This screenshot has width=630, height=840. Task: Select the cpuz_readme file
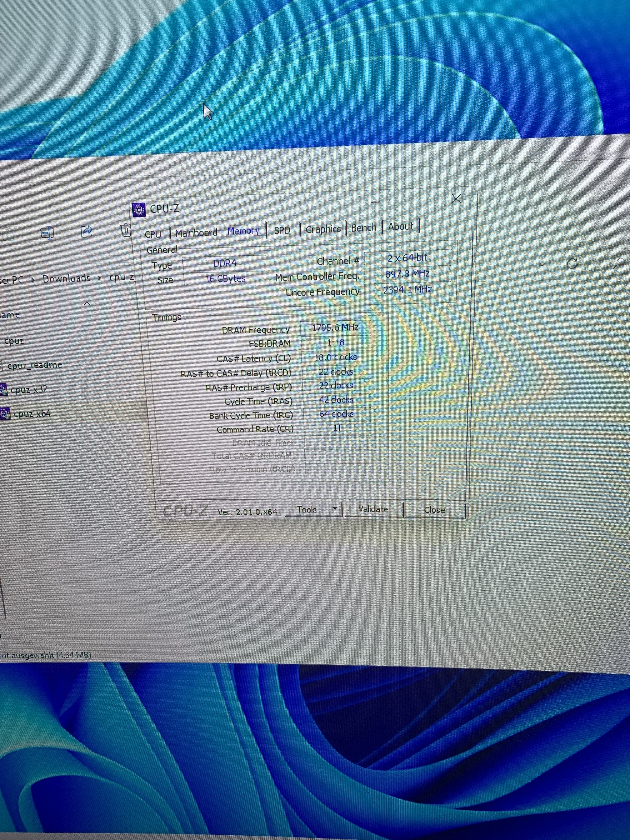tap(35, 365)
